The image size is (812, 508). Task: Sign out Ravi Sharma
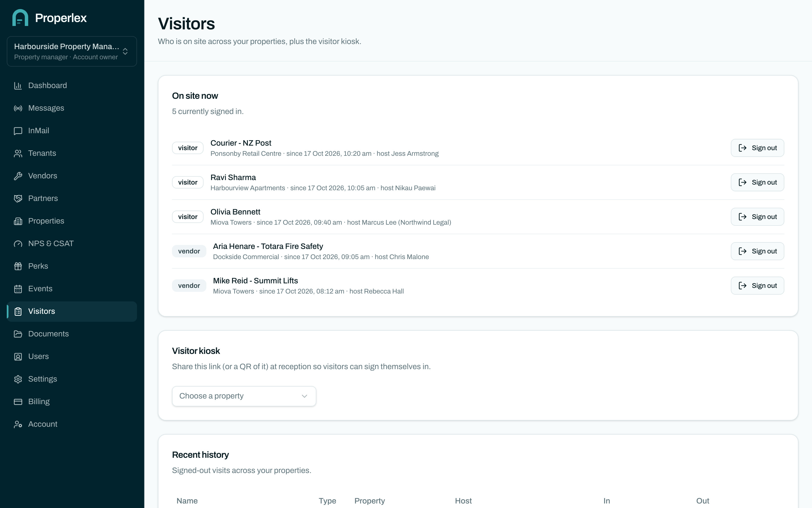pos(757,182)
